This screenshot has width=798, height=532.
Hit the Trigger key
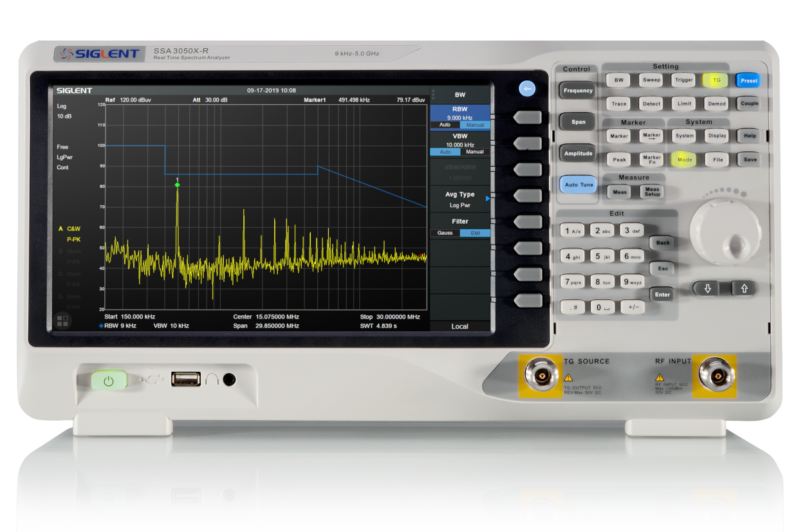684,80
